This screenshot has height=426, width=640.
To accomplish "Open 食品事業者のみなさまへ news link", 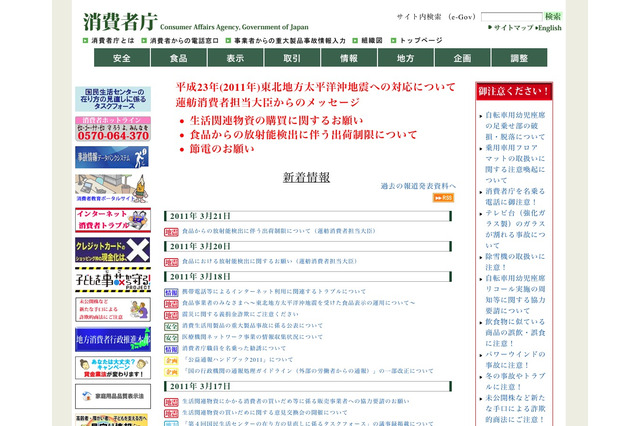I will pos(299,303).
